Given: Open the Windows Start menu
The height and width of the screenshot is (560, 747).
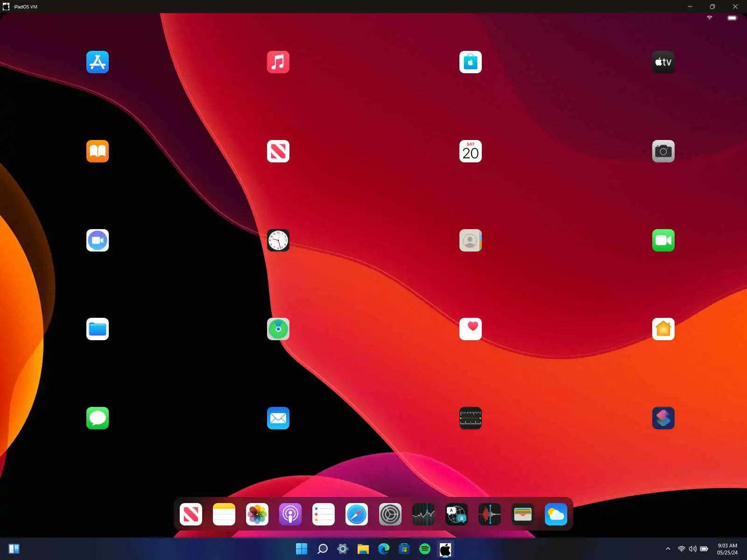Looking at the screenshot, I should (x=302, y=549).
